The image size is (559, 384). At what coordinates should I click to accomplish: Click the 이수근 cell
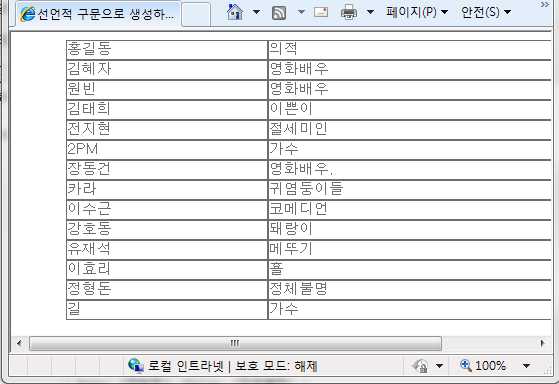[x=167, y=209]
